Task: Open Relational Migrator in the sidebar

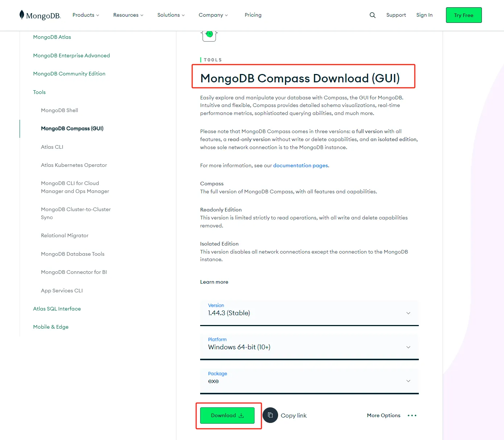Action: (65, 235)
